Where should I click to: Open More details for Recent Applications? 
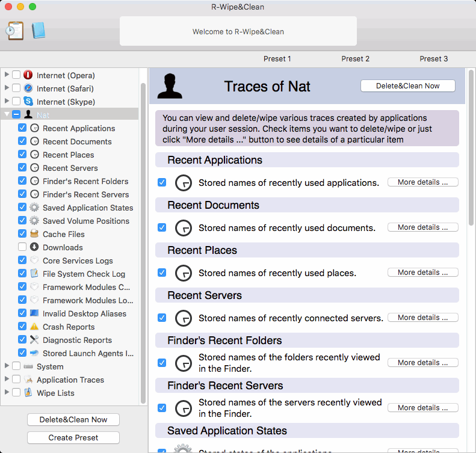(423, 182)
